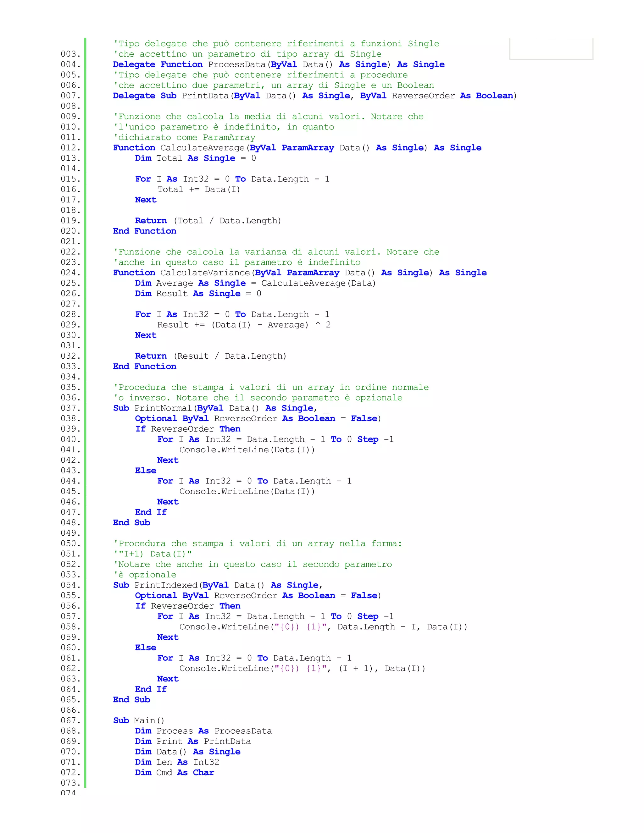Click the 'Delegate Function ProcessData' declaration line
Image resolution: width=644 pixels, height=833 pixels.
[279, 64]
